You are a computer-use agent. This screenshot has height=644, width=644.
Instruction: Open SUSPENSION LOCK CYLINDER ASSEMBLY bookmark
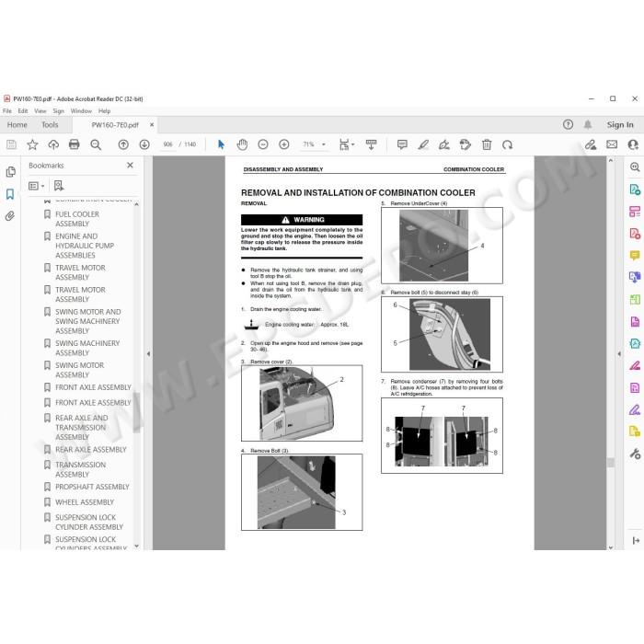click(89, 522)
